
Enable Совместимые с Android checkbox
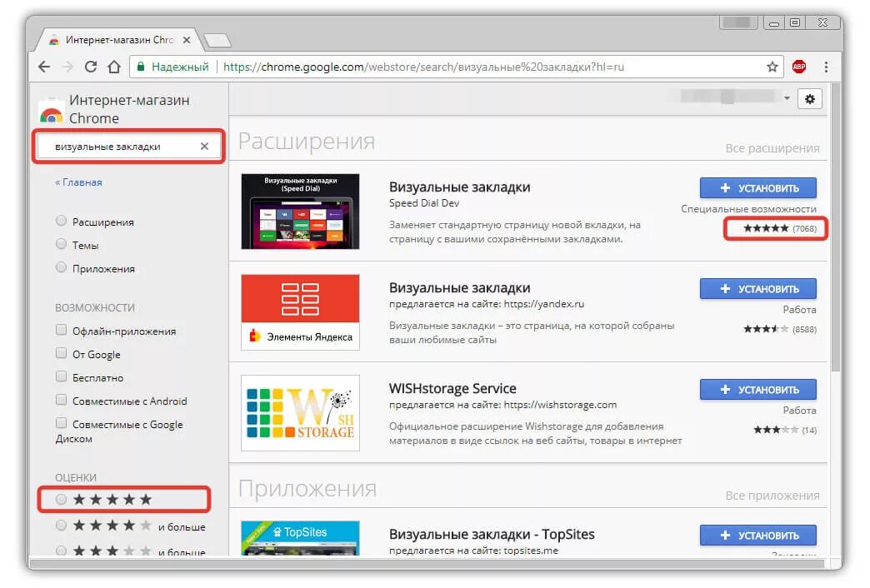[61, 400]
